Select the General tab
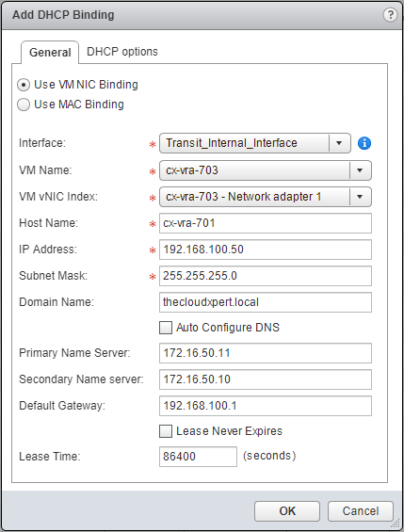404x532 pixels. coord(50,52)
